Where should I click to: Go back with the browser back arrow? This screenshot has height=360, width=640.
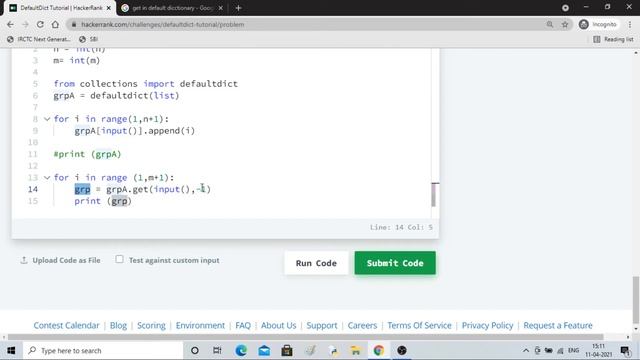click(x=10, y=24)
